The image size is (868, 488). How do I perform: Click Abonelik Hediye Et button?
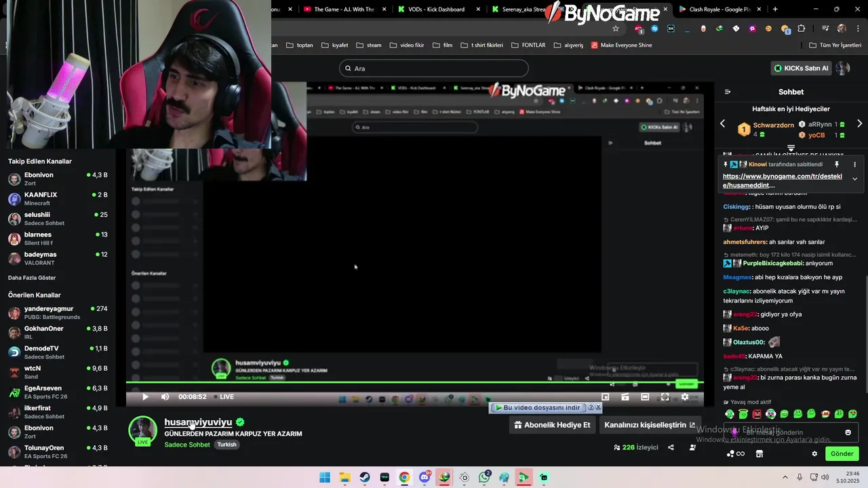[x=552, y=425]
